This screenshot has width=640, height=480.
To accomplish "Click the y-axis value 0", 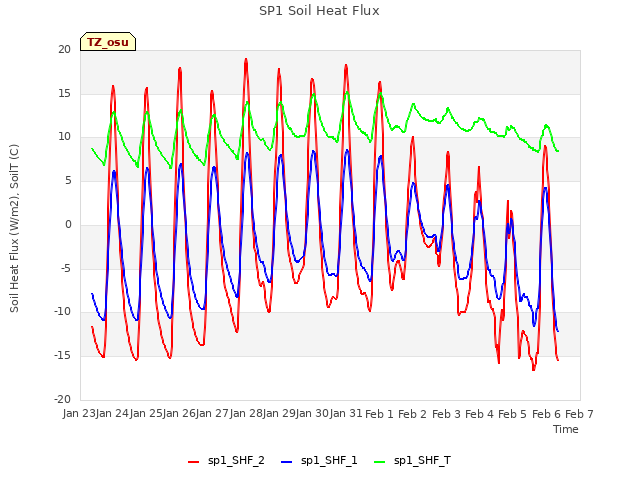I will click(68, 224).
